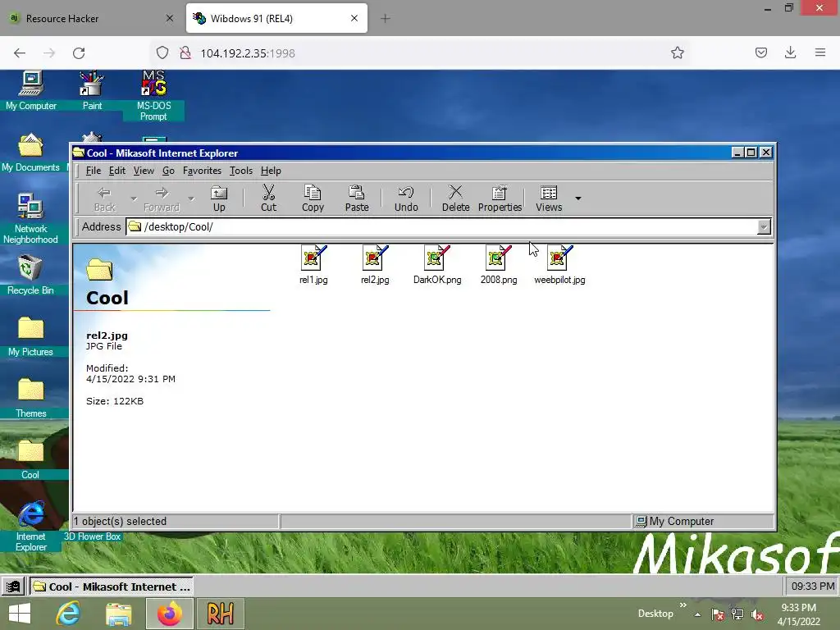Viewport: 840px width, 630px height.
Task: Click the Cool - Mikasoft Internet taskbar button
Action: tap(112, 587)
